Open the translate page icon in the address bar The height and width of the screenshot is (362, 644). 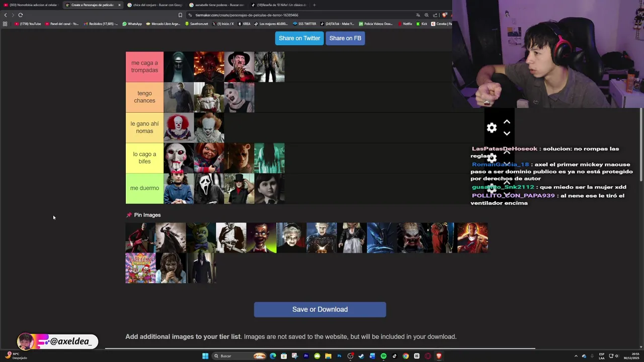(x=418, y=15)
